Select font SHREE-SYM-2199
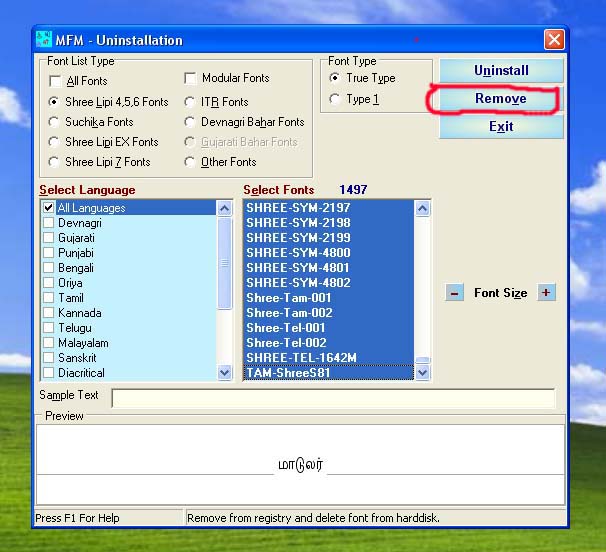 coord(329,238)
